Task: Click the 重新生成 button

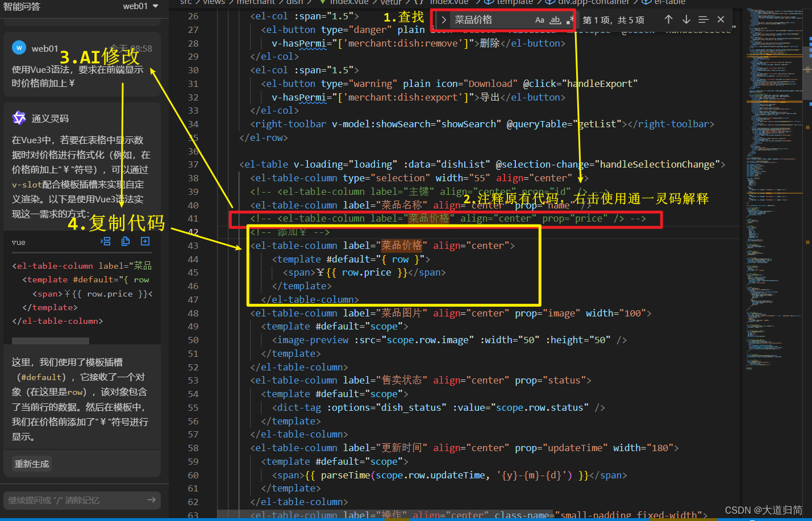Action: point(32,464)
